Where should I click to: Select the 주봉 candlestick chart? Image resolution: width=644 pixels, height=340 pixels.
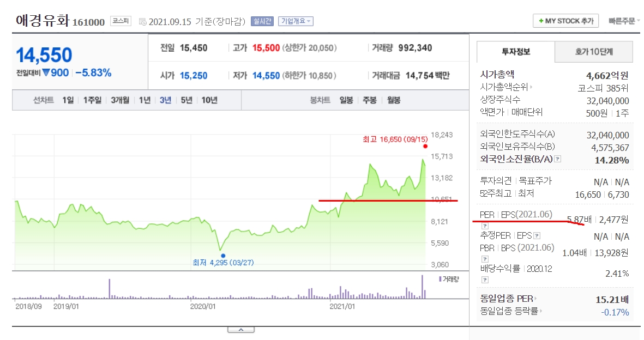(x=370, y=100)
